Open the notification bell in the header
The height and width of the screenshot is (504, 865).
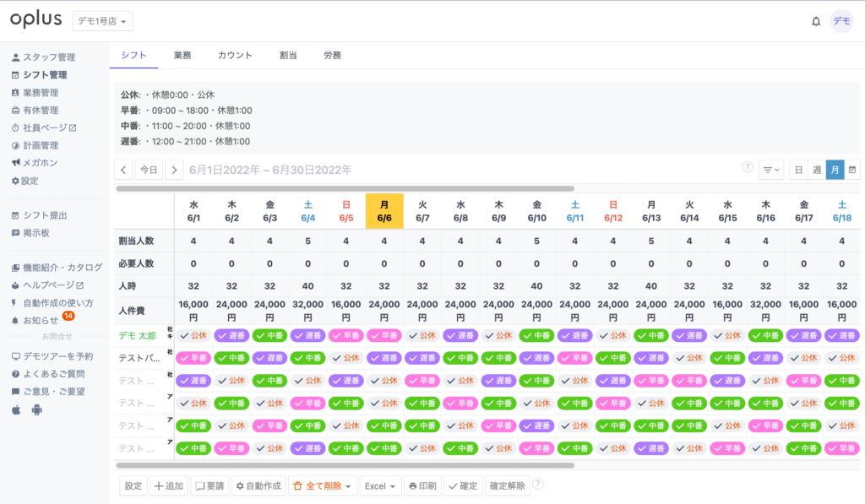pos(815,21)
